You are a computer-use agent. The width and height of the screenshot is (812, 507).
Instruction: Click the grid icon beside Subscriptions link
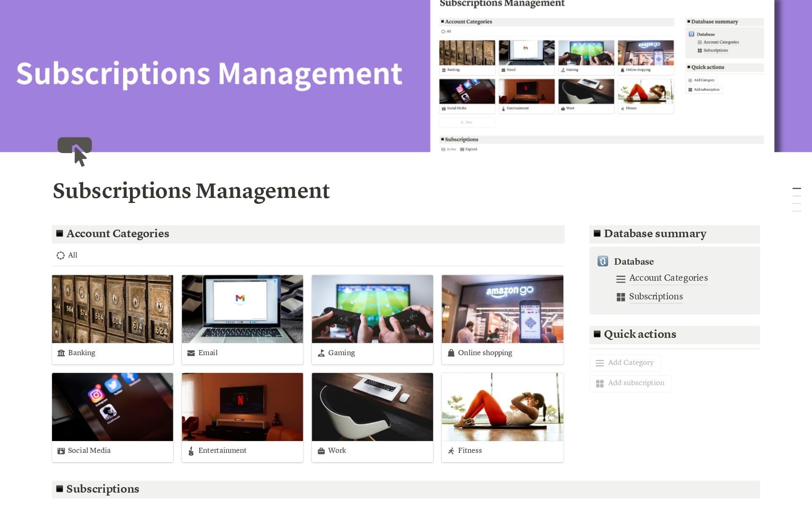click(620, 296)
